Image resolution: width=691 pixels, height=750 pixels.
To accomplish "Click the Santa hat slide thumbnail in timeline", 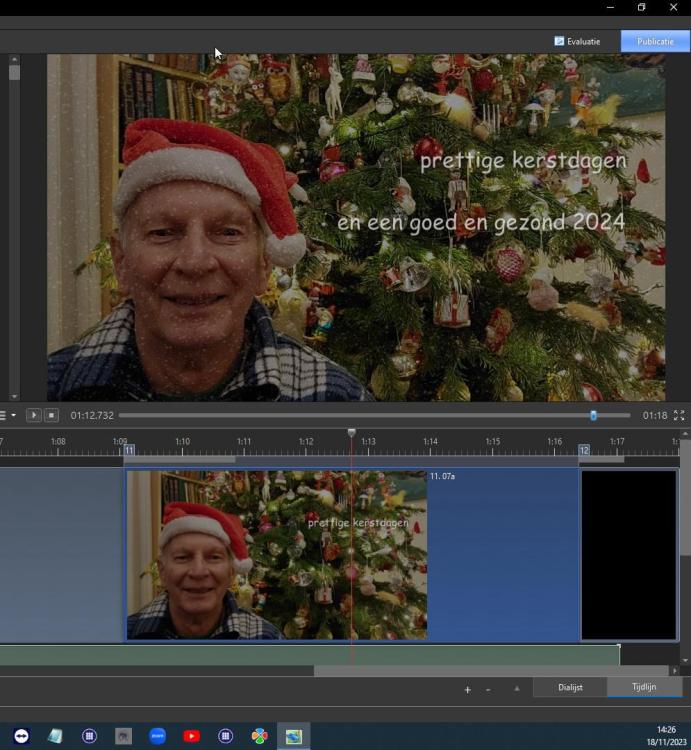I will point(276,555).
